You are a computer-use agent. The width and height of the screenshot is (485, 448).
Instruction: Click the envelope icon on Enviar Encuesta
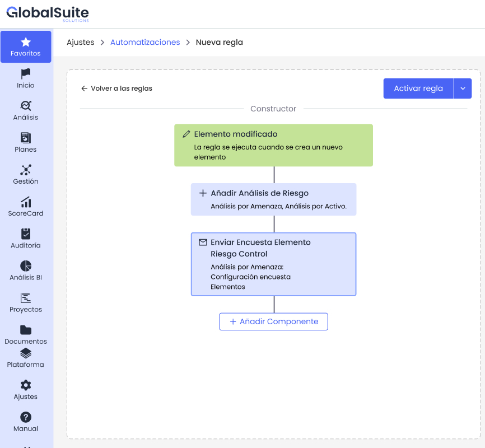[x=203, y=242]
